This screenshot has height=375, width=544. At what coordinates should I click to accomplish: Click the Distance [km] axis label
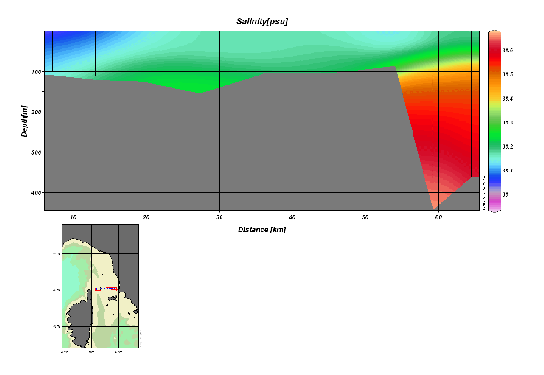(x=262, y=229)
